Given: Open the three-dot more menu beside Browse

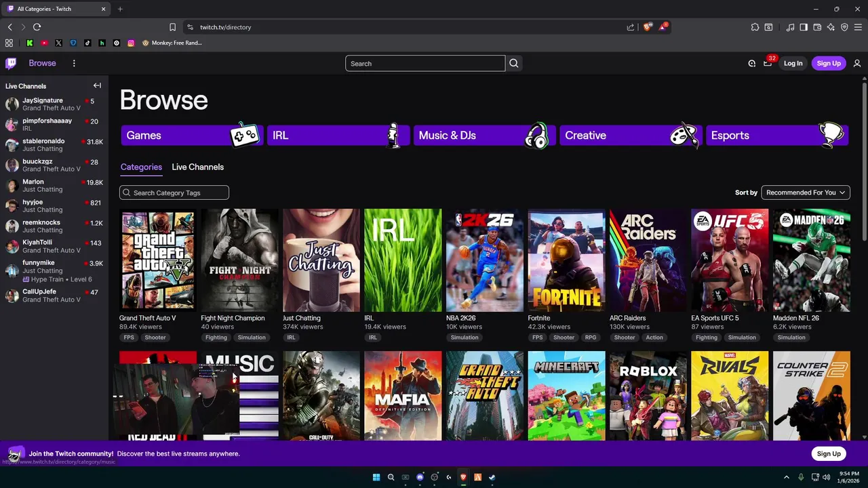Looking at the screenshot, I should 74,63.
